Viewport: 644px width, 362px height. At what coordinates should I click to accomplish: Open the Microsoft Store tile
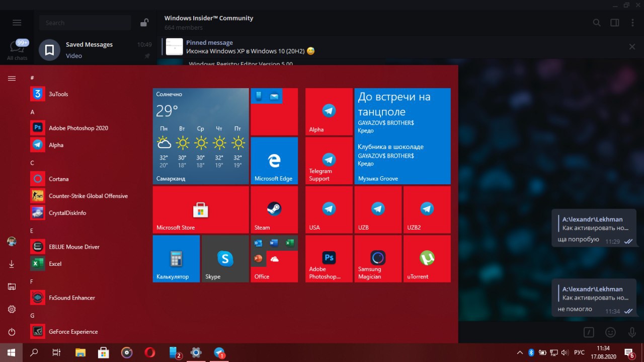pyautogui.click(x=201, y=209)
